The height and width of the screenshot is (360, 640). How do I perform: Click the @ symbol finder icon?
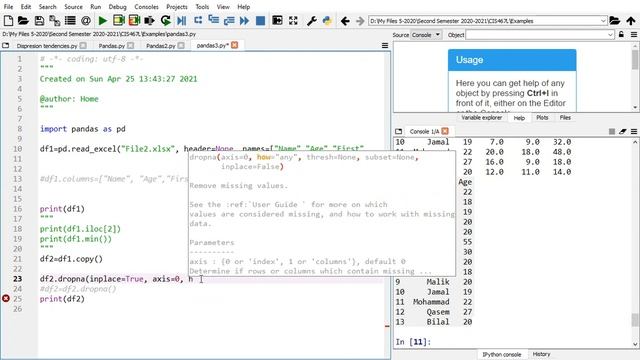tap(86, 20)
